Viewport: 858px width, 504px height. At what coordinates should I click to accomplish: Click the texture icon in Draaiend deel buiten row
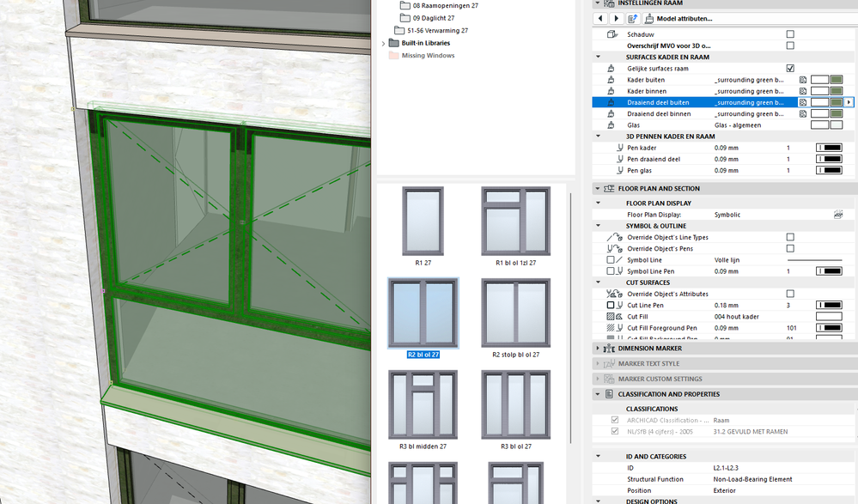803,102
